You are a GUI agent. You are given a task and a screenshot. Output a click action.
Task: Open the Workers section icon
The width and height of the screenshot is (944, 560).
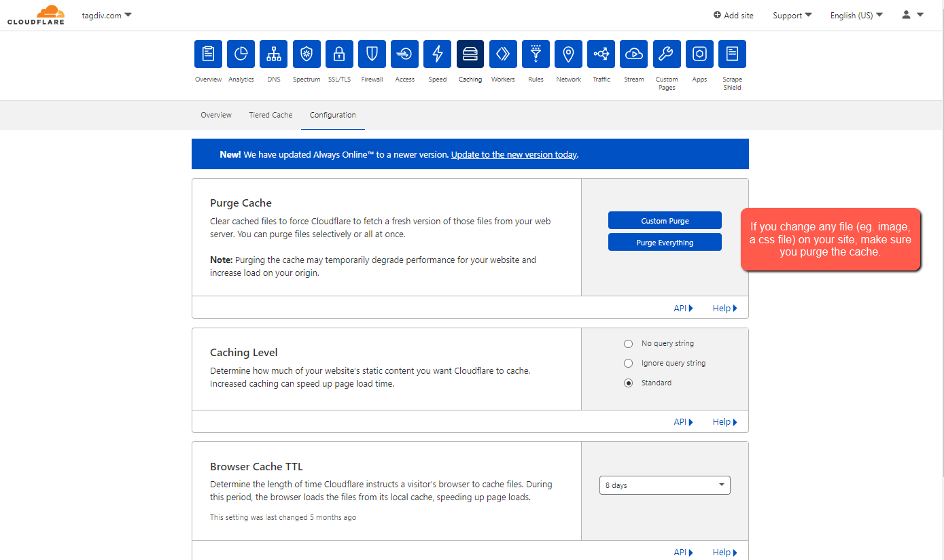503,54
